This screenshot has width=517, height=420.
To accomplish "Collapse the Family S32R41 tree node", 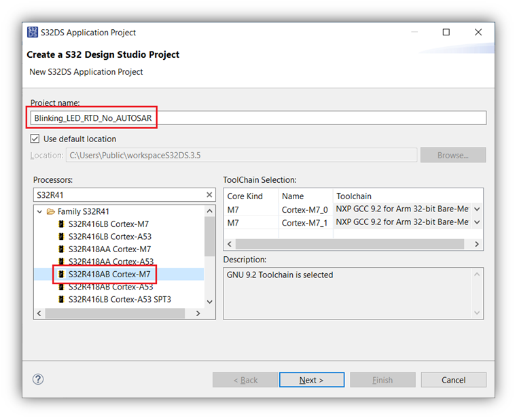I will tap(40, 211).
